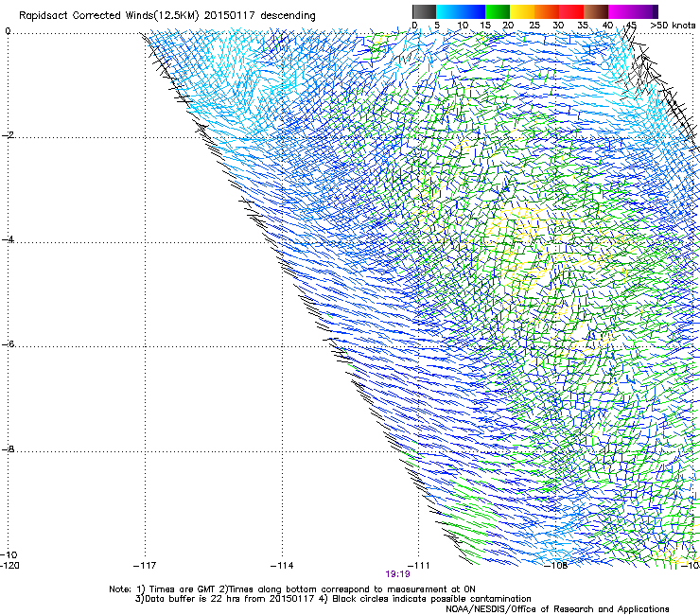Click the cyan-to-blue 5–15 knots legend segment

click(461, 11)
